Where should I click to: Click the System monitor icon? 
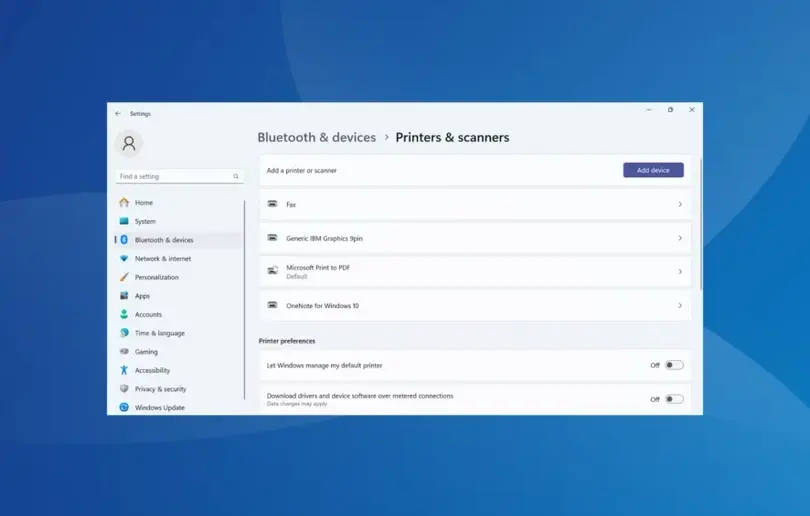[124, 221]
